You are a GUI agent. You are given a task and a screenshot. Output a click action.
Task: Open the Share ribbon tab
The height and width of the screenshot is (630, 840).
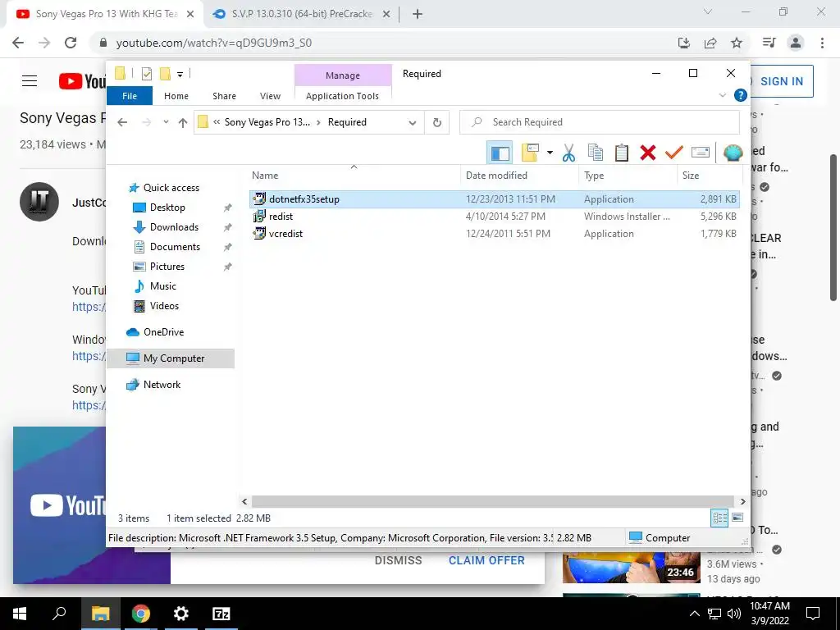click(x=224, y=96)
